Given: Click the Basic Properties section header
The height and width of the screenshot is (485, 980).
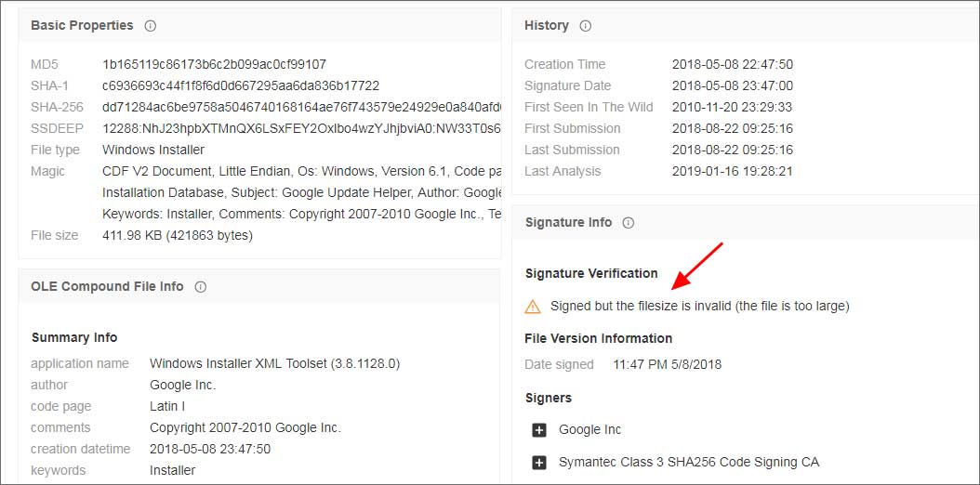Looking at the screenshot, I should tap(82, 26).
